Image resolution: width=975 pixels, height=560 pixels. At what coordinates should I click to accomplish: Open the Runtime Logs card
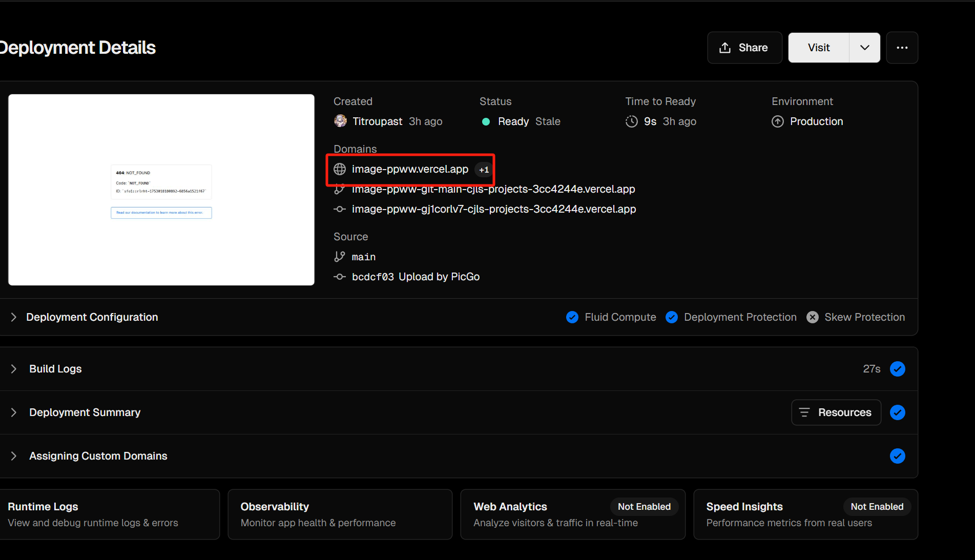click(x=110, y=514)
